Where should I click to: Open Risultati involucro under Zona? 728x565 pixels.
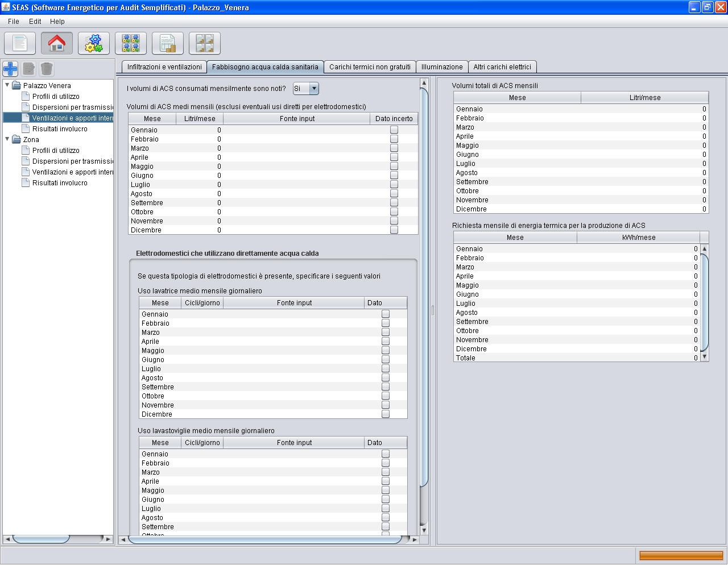point(55,183)
